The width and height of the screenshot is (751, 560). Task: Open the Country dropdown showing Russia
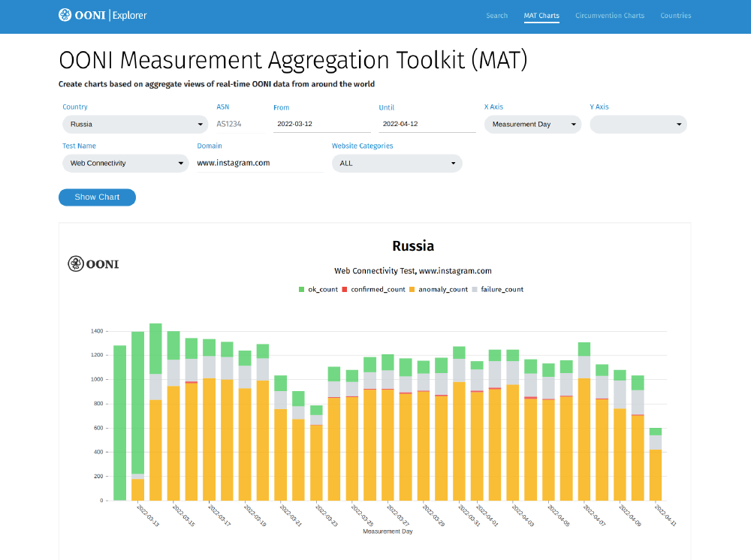pos(135,125)
